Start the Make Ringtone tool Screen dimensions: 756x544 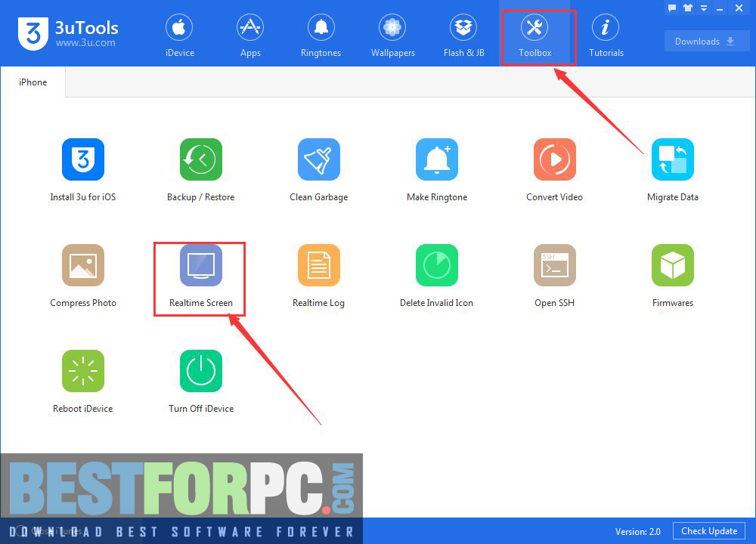tap(437, 159)
